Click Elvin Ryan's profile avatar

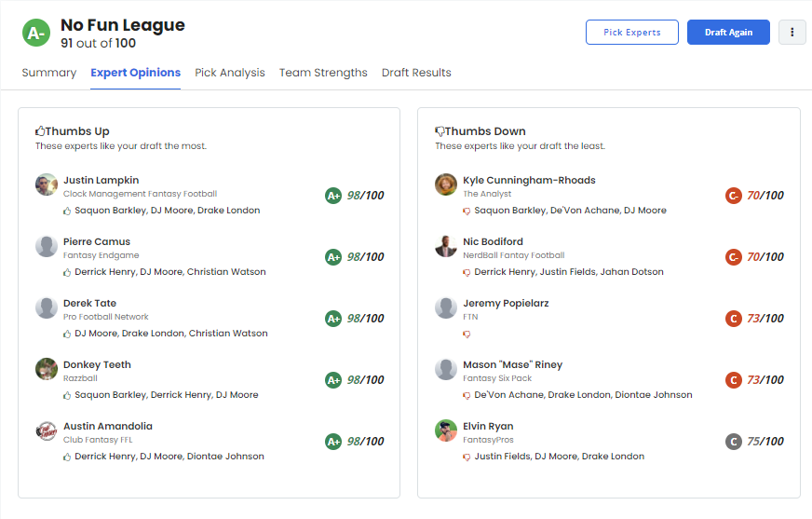pos(446,430)
